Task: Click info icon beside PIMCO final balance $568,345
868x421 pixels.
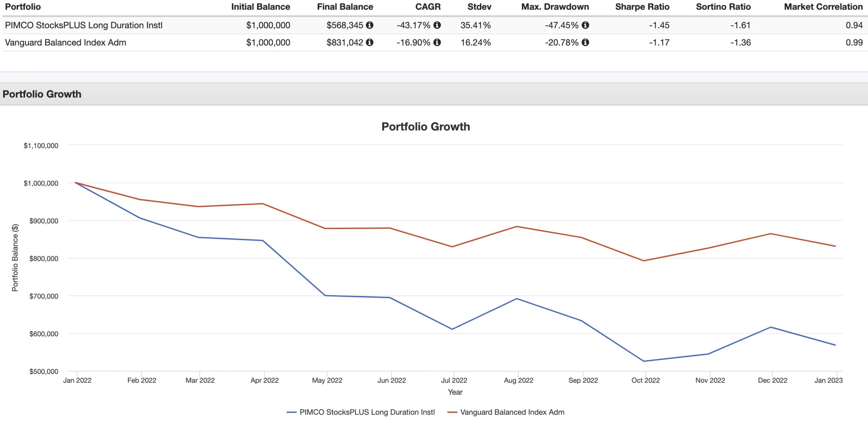Action: 370,25
